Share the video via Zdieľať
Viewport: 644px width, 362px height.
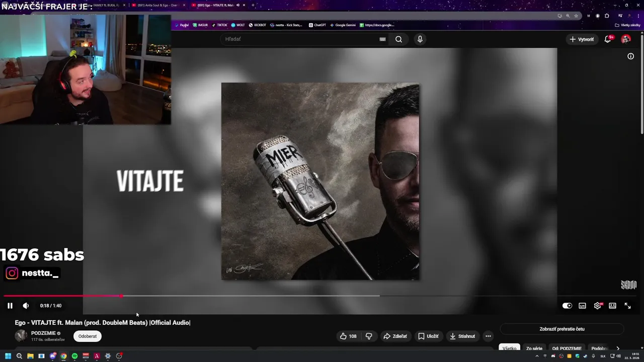click(x=395, y=336)
